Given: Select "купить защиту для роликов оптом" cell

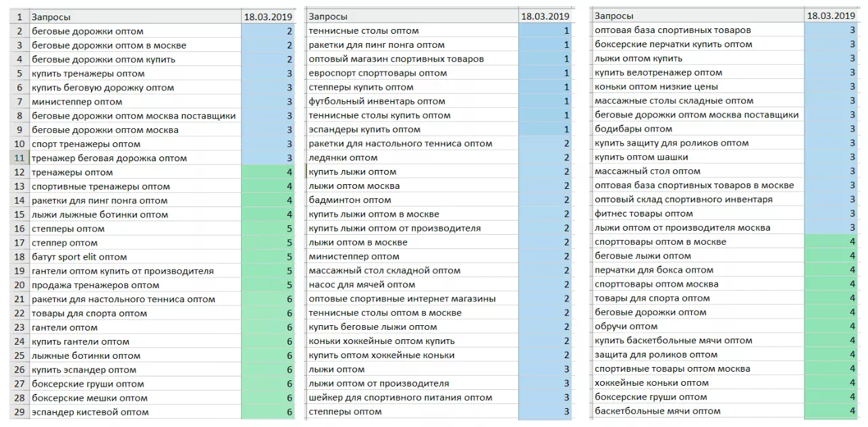Looking at the screenshot, I should click(698, 143).
